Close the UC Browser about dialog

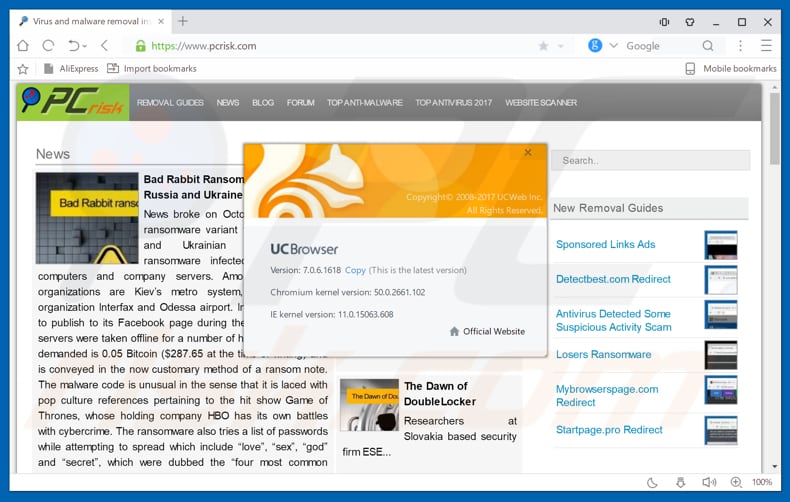[528, 152]
